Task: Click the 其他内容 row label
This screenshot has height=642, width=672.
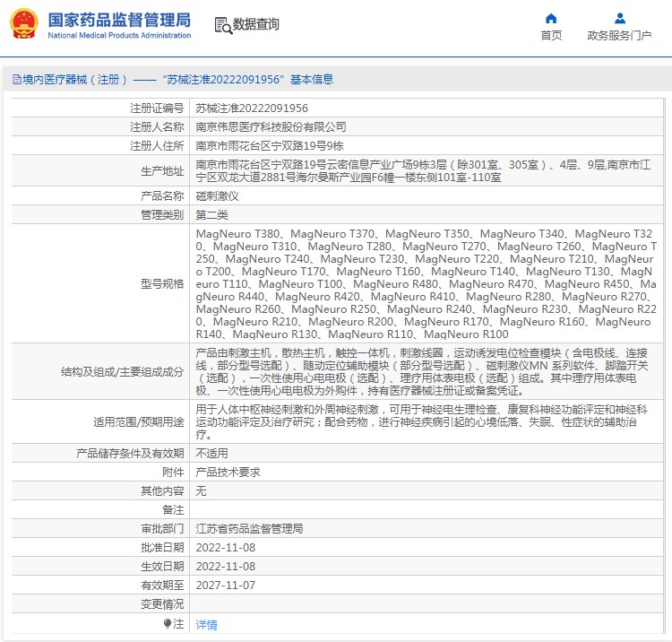Action: [162, 491]
